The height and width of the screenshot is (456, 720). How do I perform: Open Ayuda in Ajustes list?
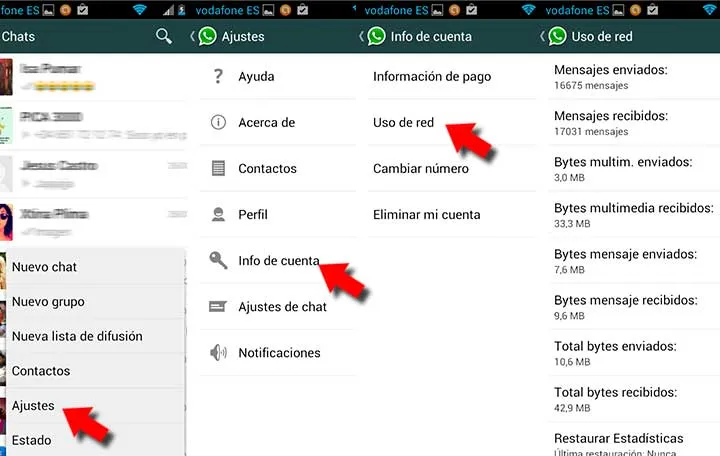click(x=278, y=76)
